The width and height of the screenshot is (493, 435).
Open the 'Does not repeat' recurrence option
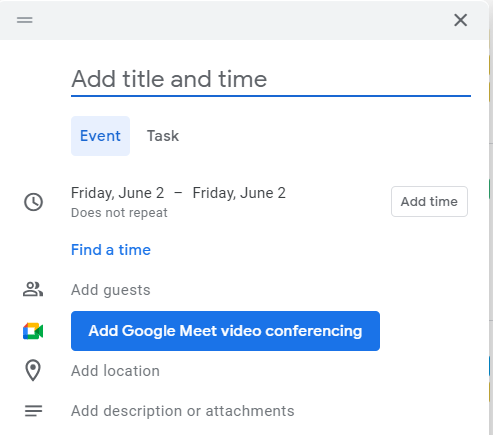click(119, 213)
